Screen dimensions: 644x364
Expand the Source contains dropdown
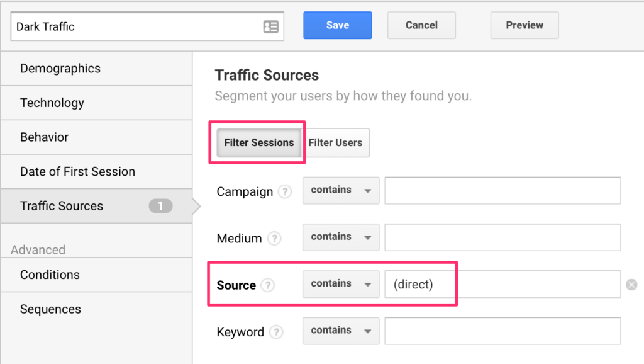click(x=341, y=284)
